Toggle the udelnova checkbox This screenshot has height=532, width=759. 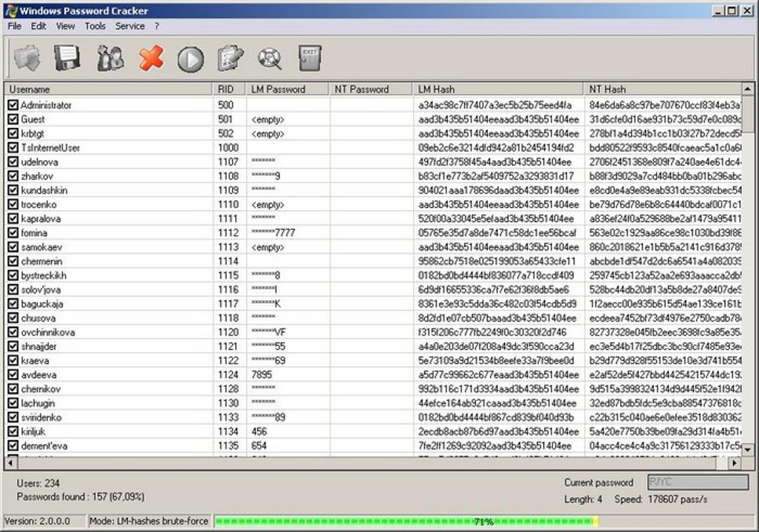[13, 161]
